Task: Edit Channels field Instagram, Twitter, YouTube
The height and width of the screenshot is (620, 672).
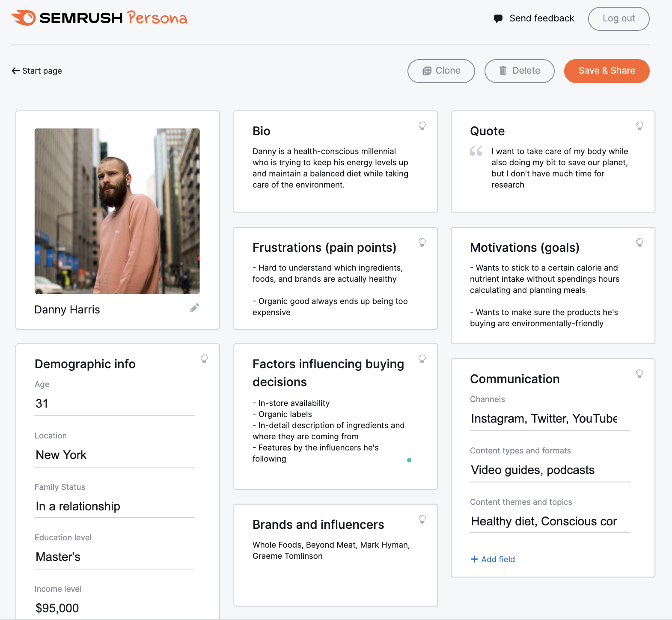Action: click(550, 418)
